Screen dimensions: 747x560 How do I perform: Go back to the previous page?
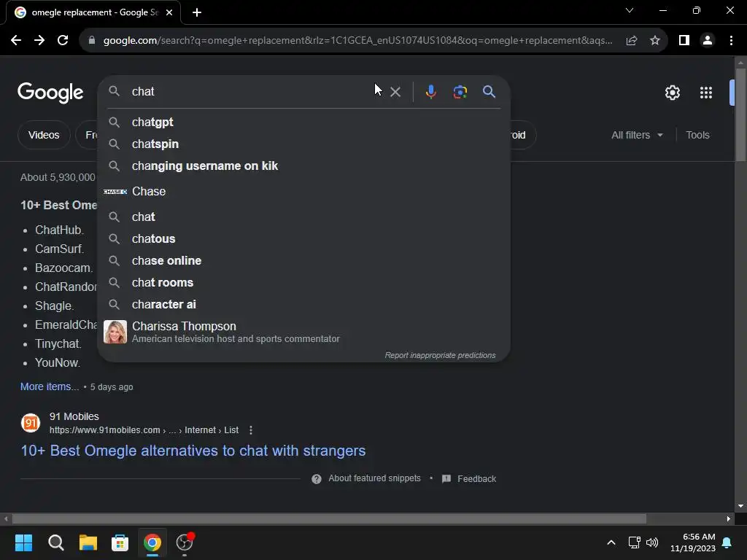[16, 41]
